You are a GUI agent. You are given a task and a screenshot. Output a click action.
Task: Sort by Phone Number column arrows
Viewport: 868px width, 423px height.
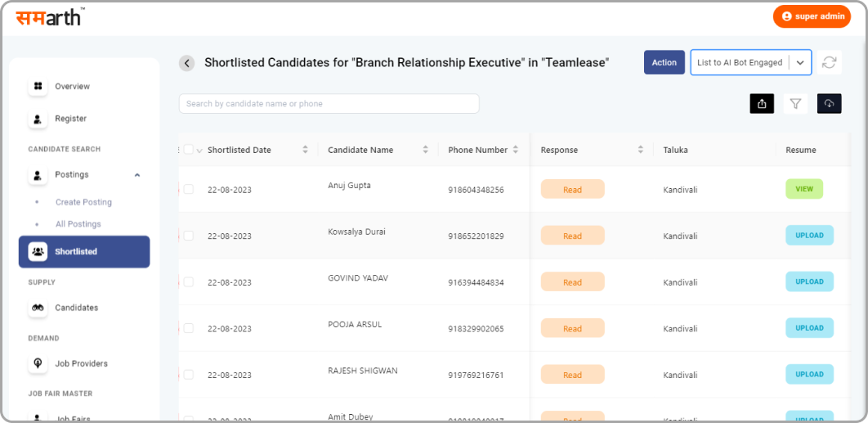515,150
